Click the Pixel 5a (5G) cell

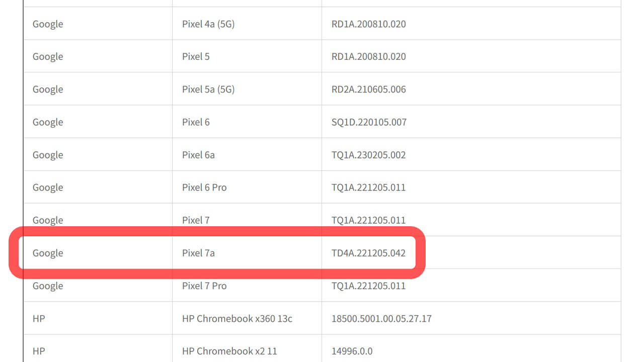(x=208, y=89)
